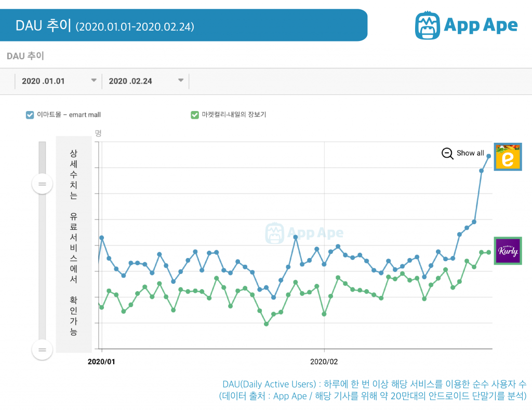Click the Show all button

(470, 153)
